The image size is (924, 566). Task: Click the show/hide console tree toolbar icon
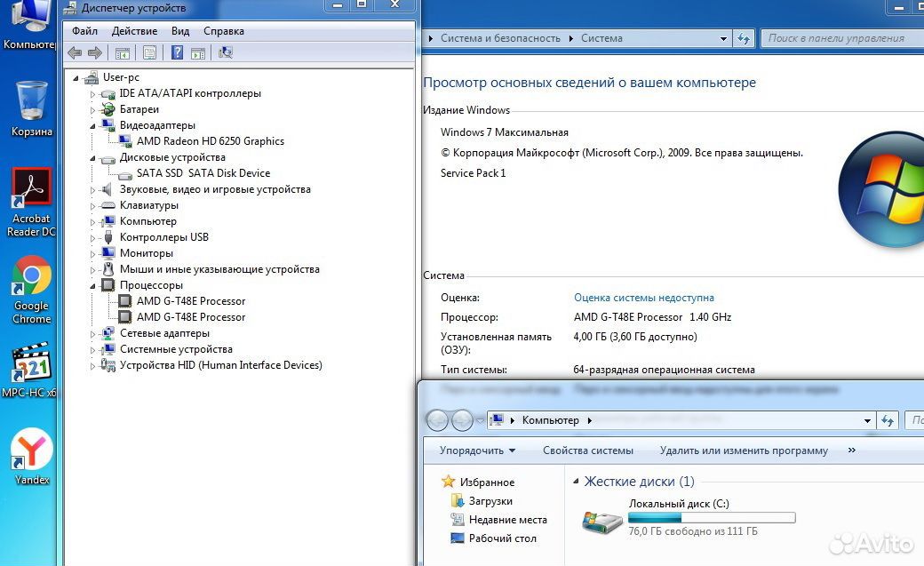tap(122, 53)
